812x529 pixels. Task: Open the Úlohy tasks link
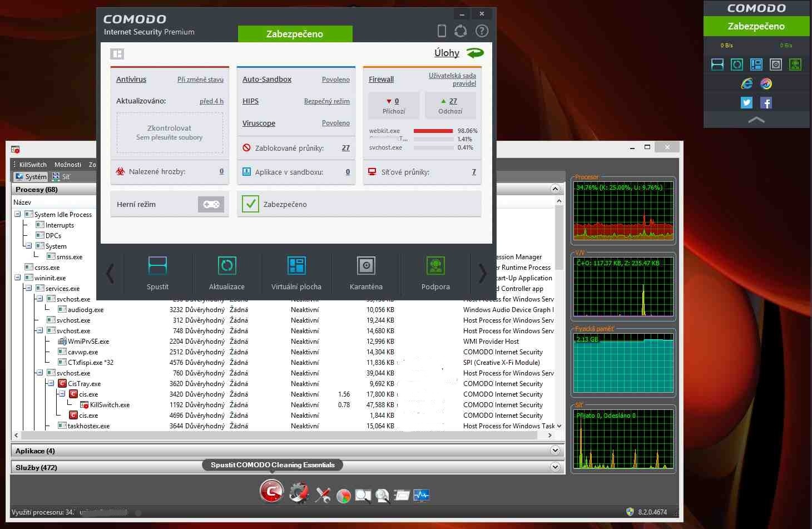point(447,53)
